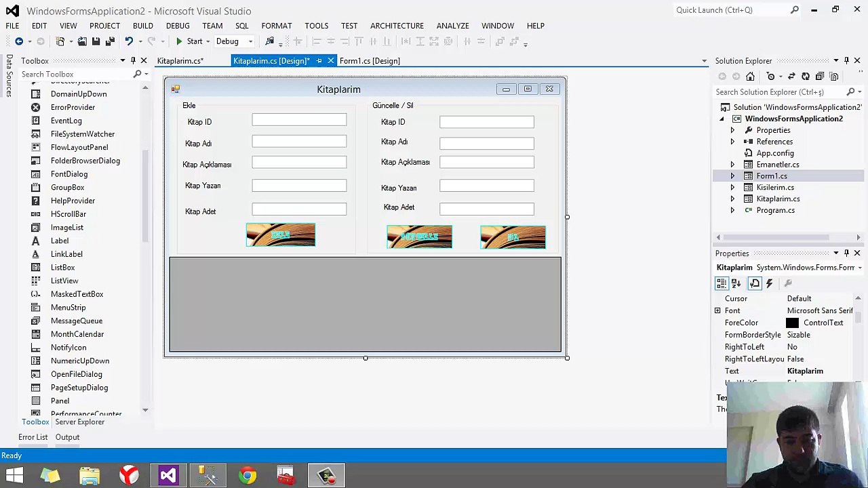Toggle the Properties page button in Properties panel
The width and height of the screenshot is (868, 488).
(755, 283)
